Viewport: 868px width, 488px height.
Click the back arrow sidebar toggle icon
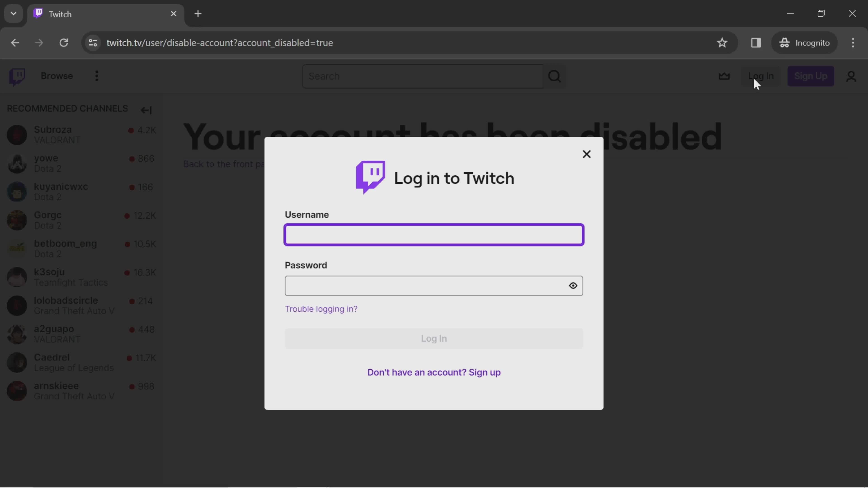click(x=147, y=110)
